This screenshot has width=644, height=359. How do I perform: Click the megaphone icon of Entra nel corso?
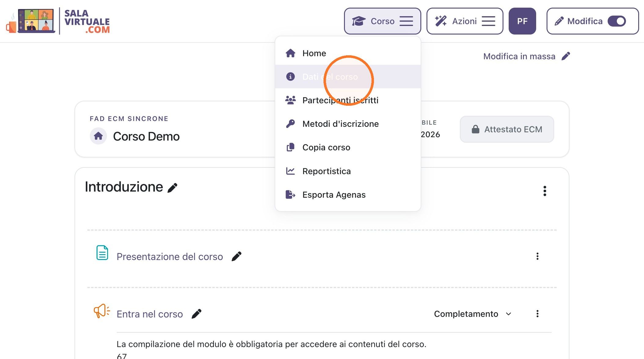102,311
